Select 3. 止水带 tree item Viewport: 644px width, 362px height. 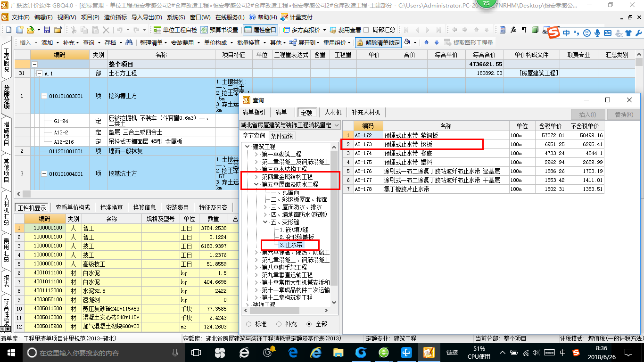coord(291,245)
